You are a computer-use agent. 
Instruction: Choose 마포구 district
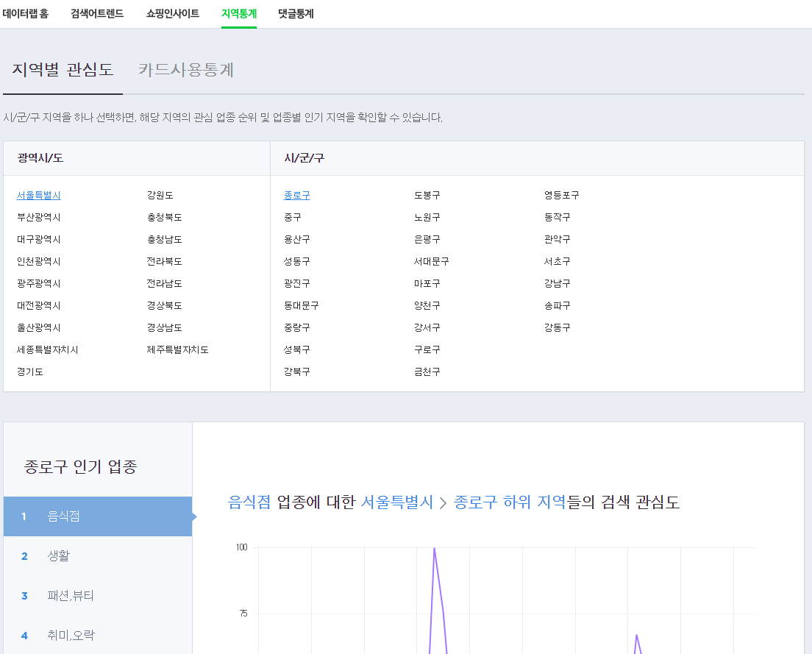click(x=427, y=284)
